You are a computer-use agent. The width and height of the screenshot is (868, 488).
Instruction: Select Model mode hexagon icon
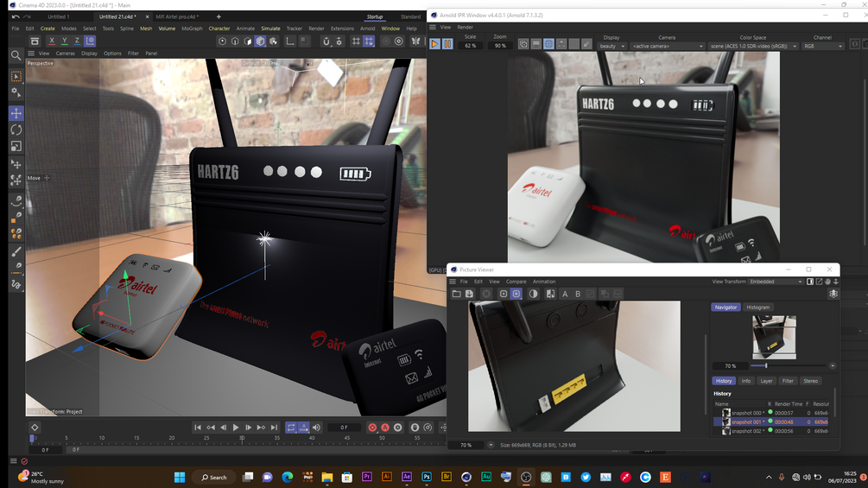click(x=260, y=41)
